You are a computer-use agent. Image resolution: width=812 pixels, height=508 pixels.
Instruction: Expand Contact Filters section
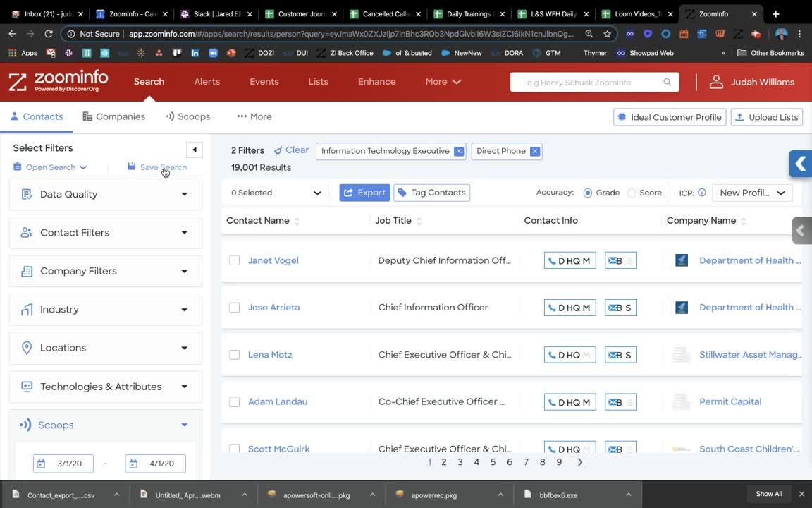coord(106,233)
